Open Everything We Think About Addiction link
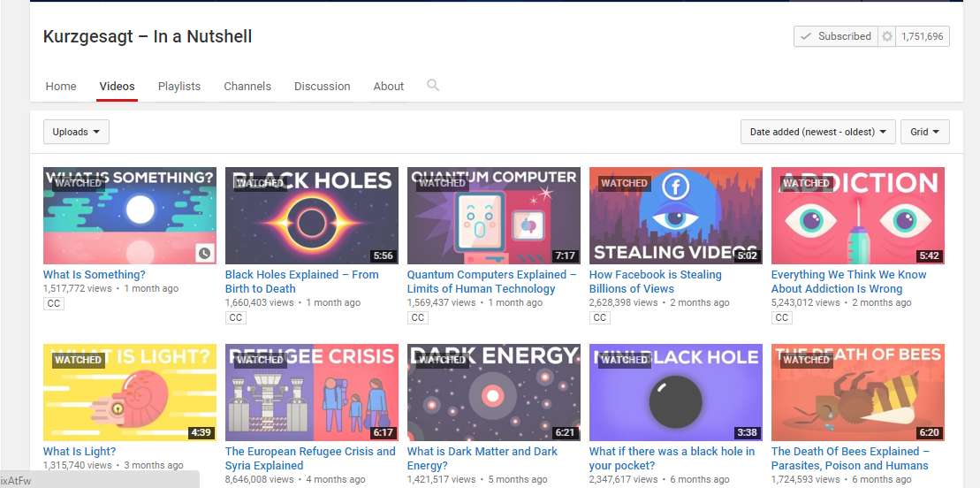This screenshot has height=488, width=980. pyautogui.click(x=848, y=281)
